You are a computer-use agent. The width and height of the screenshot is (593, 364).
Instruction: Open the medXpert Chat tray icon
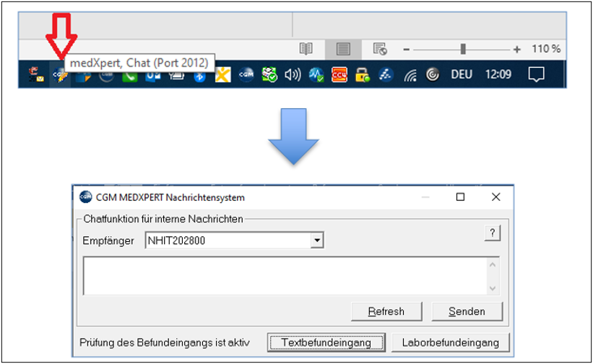pos(60,75)
